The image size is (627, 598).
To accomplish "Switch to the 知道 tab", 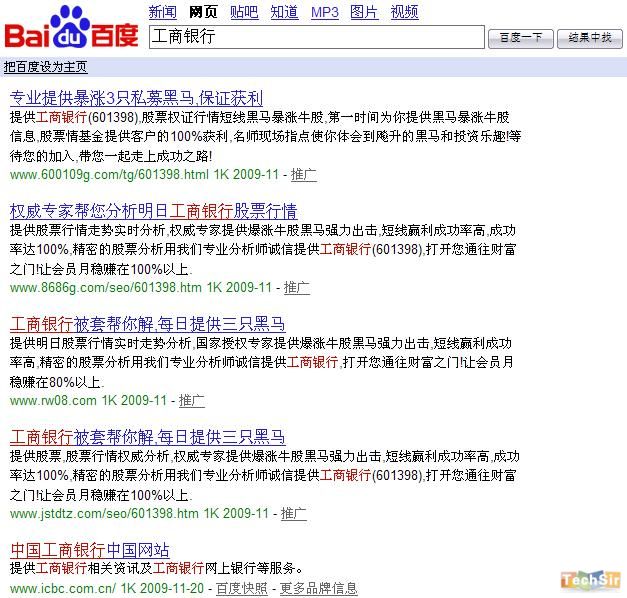I will [x=284, y=12].
